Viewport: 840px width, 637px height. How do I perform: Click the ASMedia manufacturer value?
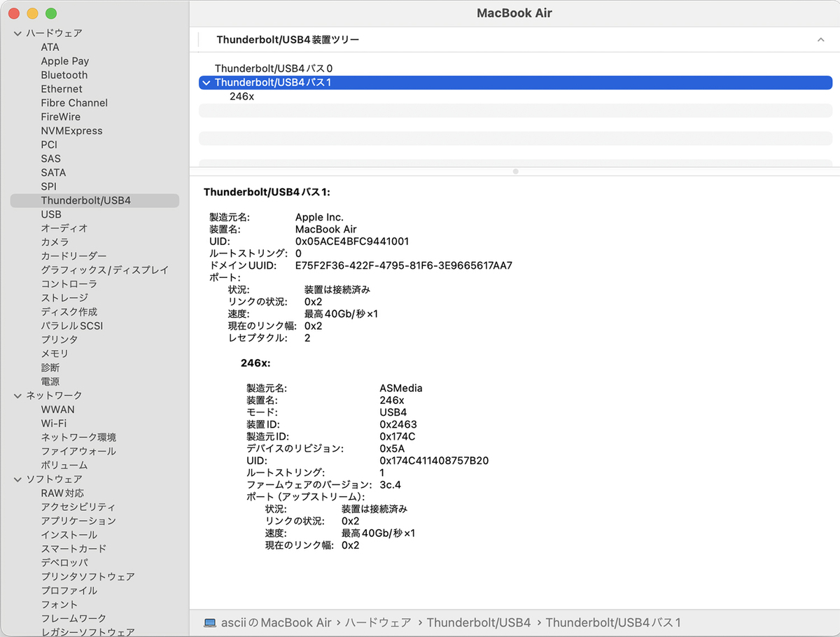[x=401, y=388]
